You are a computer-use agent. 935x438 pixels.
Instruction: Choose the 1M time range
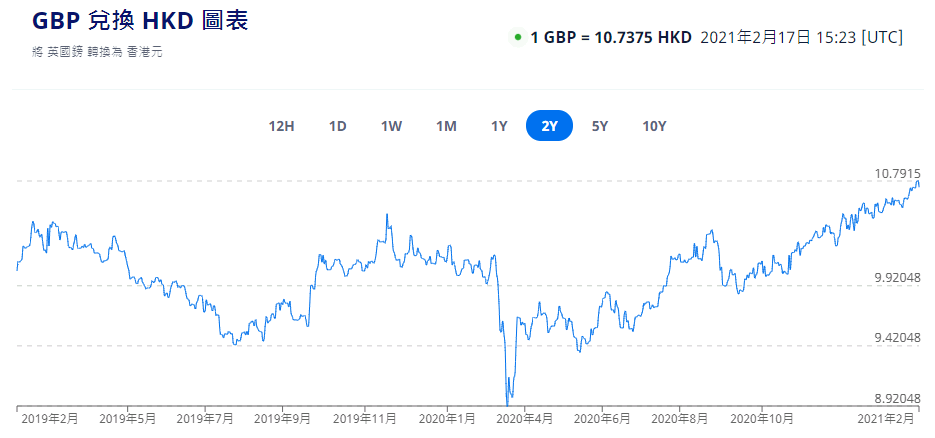pyautogui.click(x=446, y=126)
